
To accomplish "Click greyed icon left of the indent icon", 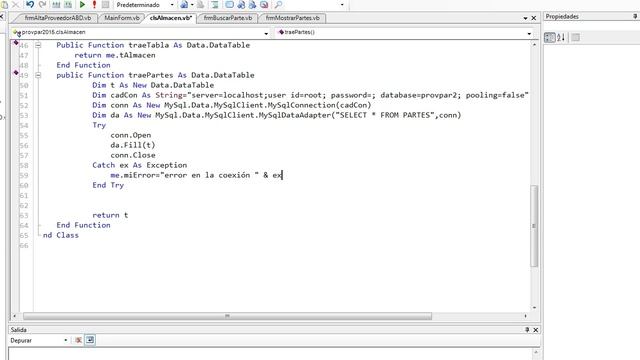I will pyautogui.click(x=201, y=4).
